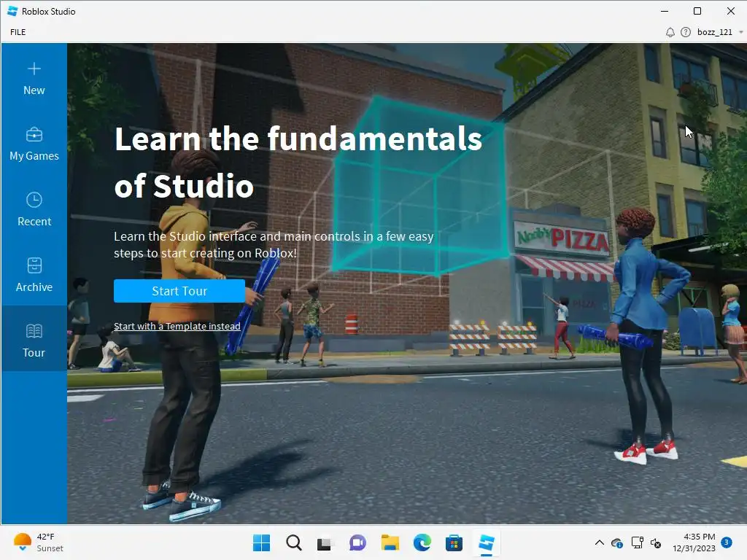Click Roblox Studio taskbar icon
This screenshot has height=560, width=747.
point(486,542)
